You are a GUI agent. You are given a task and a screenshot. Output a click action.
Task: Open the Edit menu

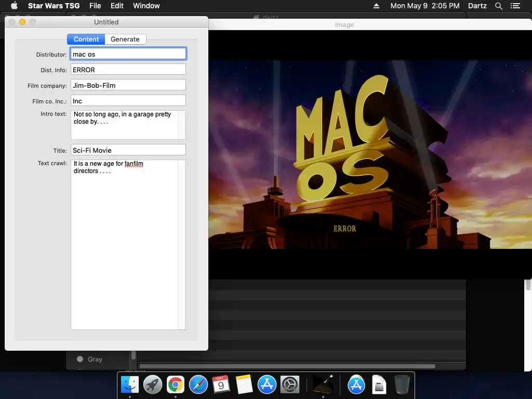tap(117, 6)
